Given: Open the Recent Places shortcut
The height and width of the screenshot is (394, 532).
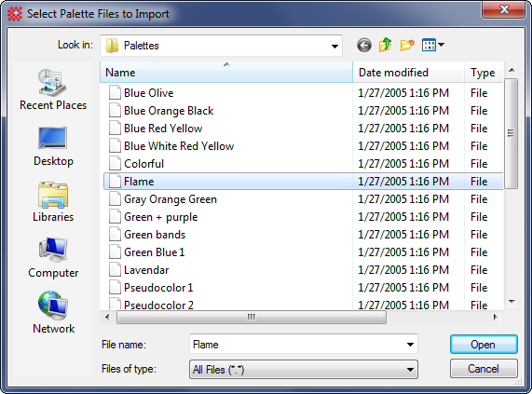Looking at the screenshot, I should [53, 89].
